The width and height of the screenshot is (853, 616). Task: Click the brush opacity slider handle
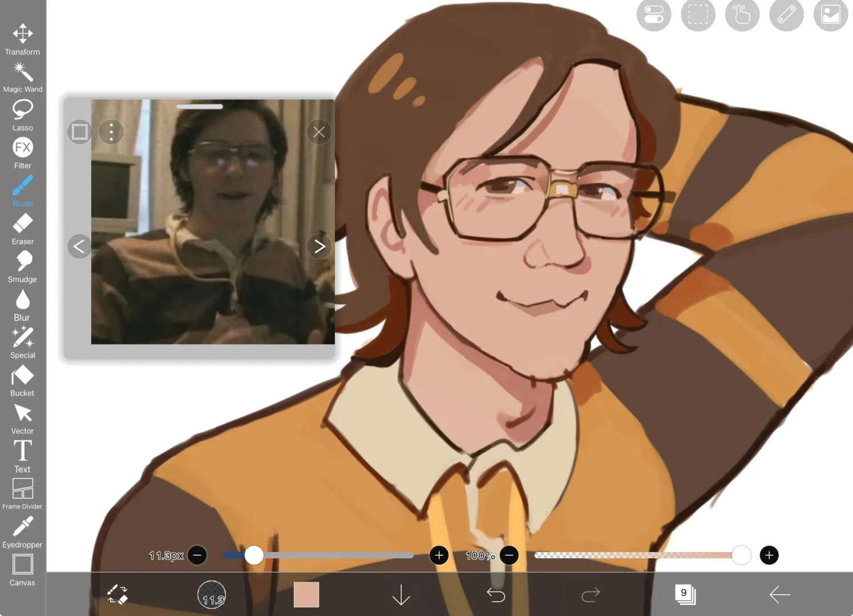pos(741,554)
